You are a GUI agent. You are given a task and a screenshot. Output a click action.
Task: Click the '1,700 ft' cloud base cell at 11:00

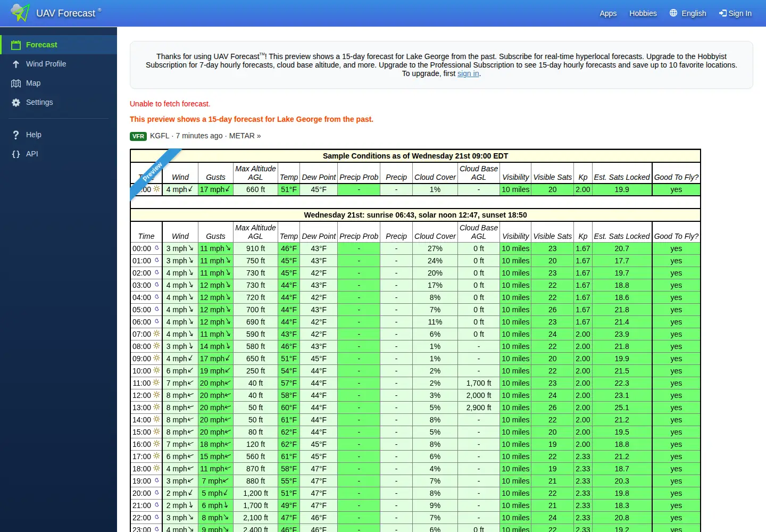click(x=479, y=383)
